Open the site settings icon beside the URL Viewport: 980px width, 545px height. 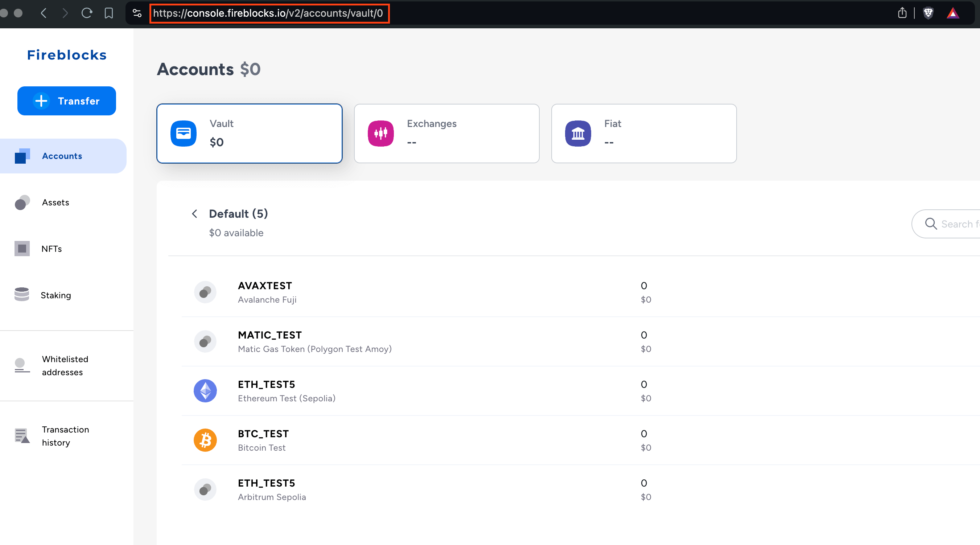click(137, 13)
